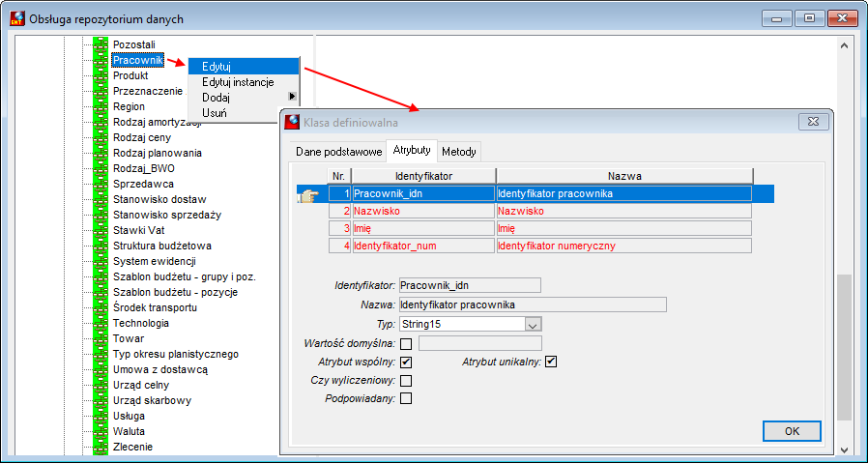Close the Klasa definiowalna dialog

point(813,122)
